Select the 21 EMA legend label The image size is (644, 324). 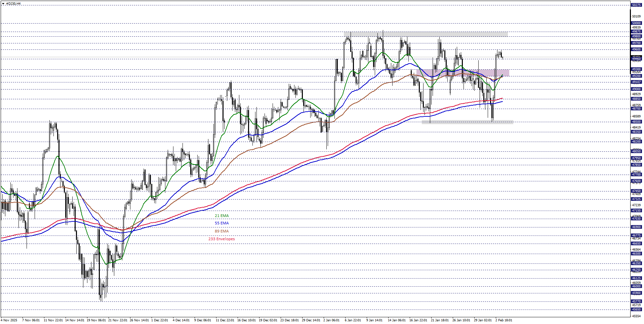click(222, 216)
